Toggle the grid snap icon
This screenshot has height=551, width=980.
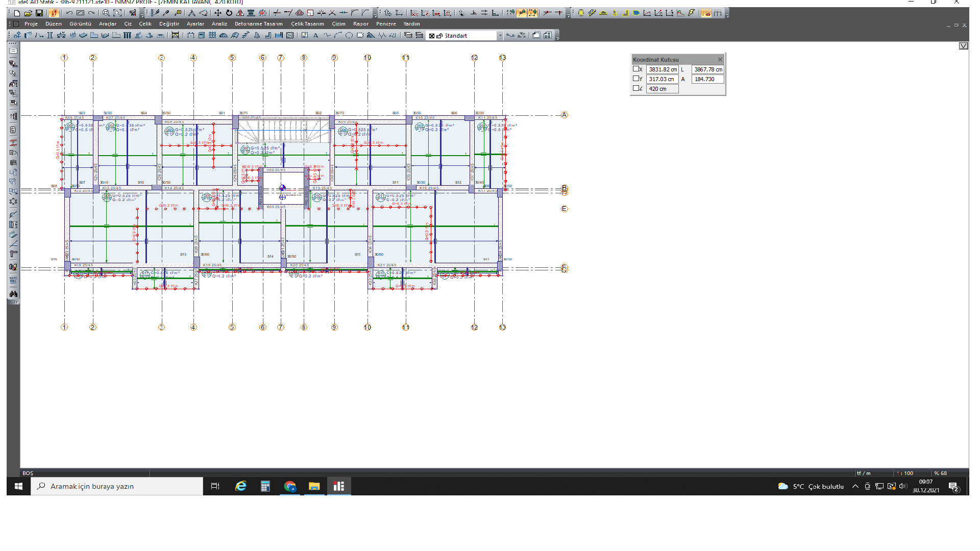click(510, 13)
